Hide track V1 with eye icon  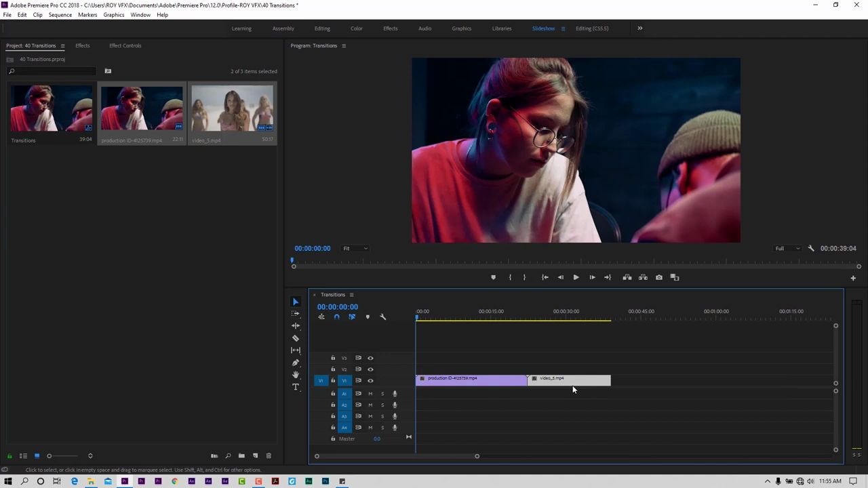pyautogui.click(x=370, y=380)
